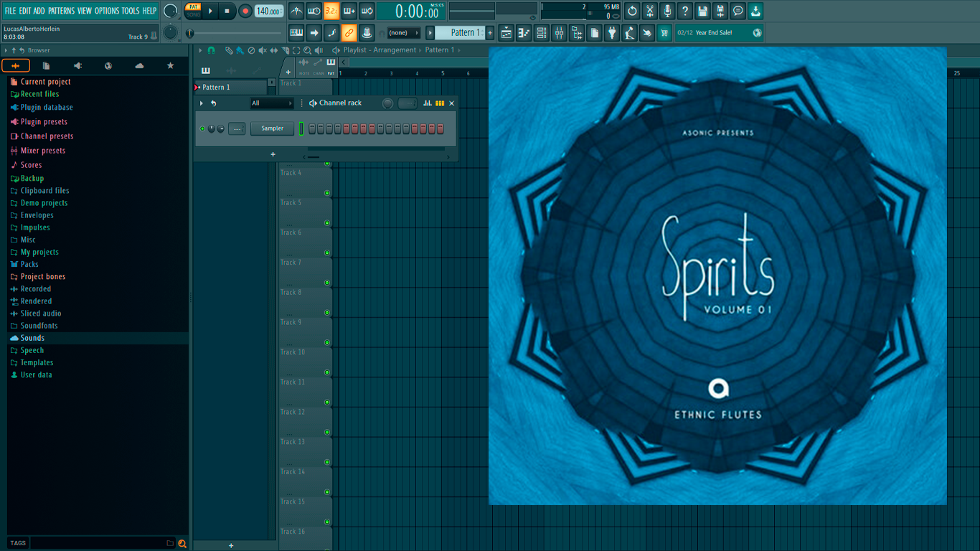Open help with the question mark icon

[x=685, y=11]
